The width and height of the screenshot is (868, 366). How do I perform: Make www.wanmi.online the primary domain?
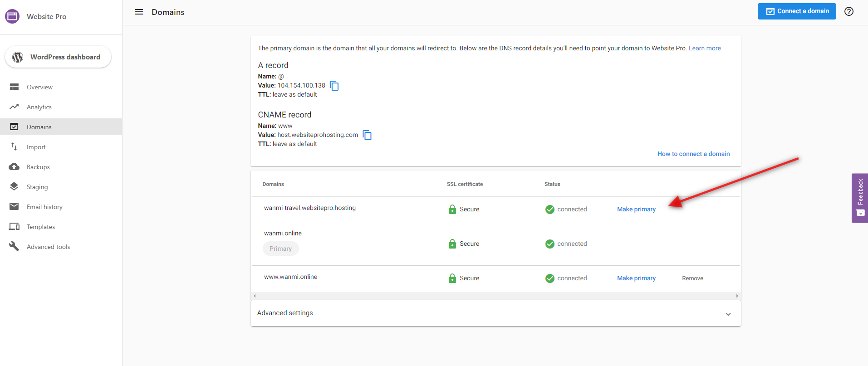pyautogui.click(x=636, y=278)
